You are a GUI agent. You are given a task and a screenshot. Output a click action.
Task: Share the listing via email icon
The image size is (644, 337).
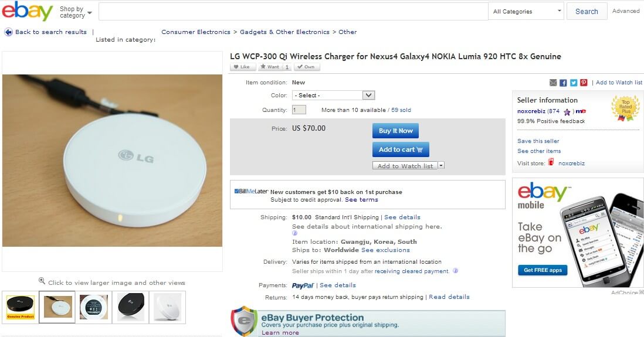[x=553, y=83]
